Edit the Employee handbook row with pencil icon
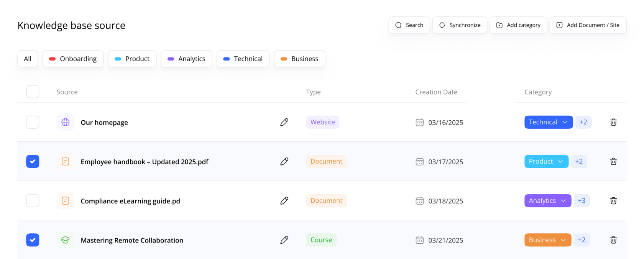This screenshot has height=259, width=644. [x=284, y=161]
